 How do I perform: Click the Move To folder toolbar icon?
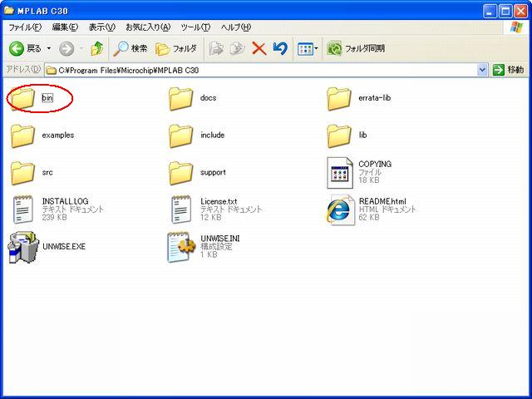(x=216, y=49)
